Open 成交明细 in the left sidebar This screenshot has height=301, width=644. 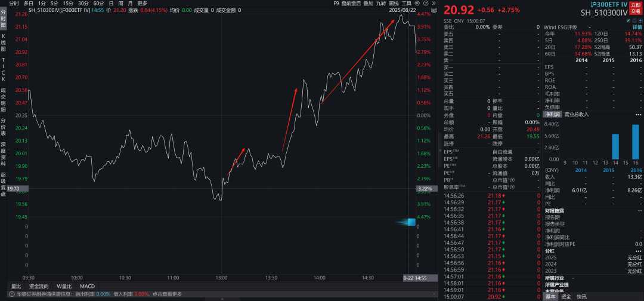(x=3, y=99)
